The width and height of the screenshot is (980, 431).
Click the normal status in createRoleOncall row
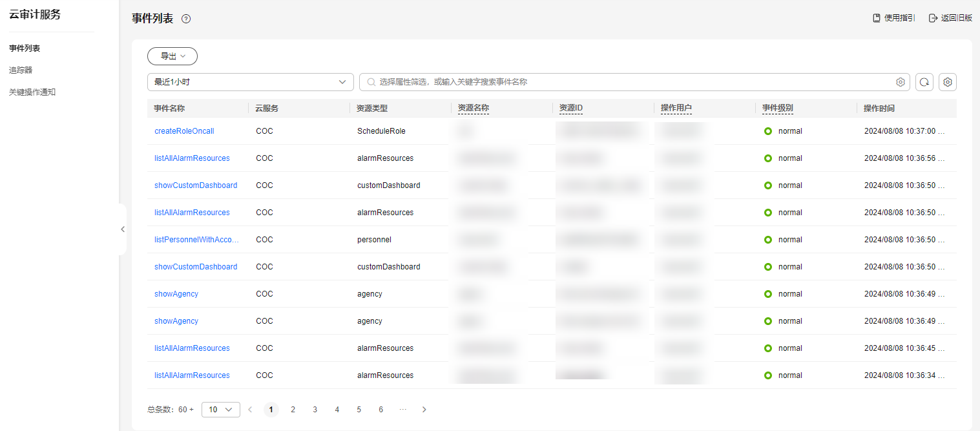tap(783, 131)
